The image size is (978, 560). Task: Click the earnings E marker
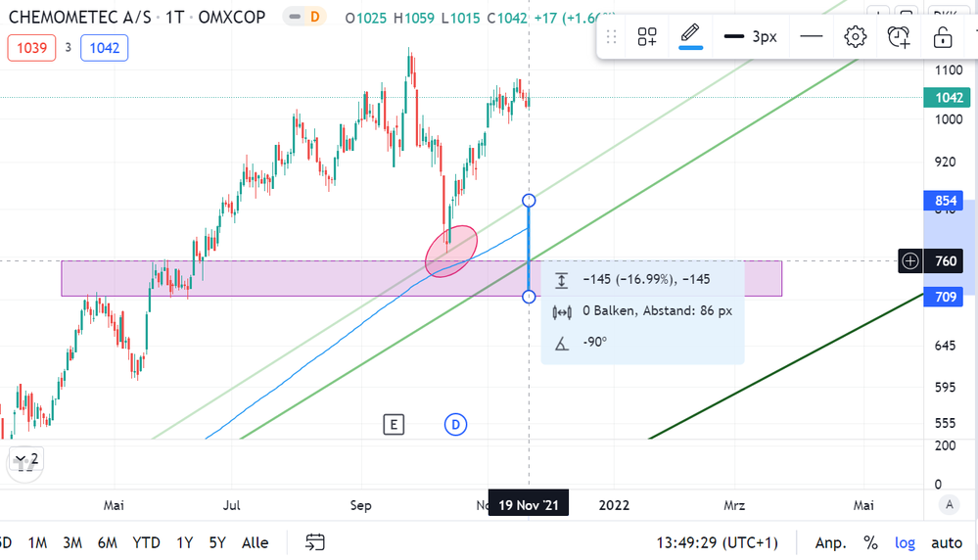[x=393, y=424]
